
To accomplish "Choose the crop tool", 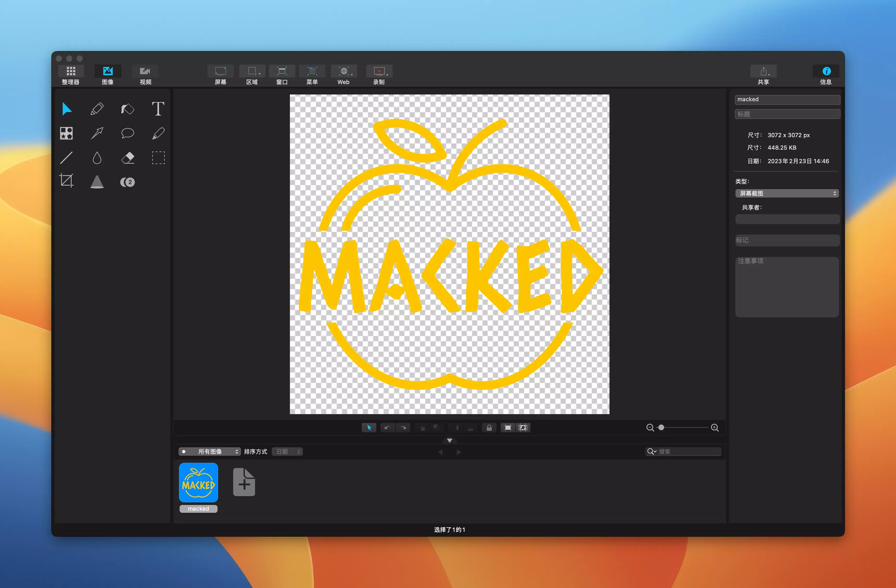I will pyautogui.click(x=67, y=181).
